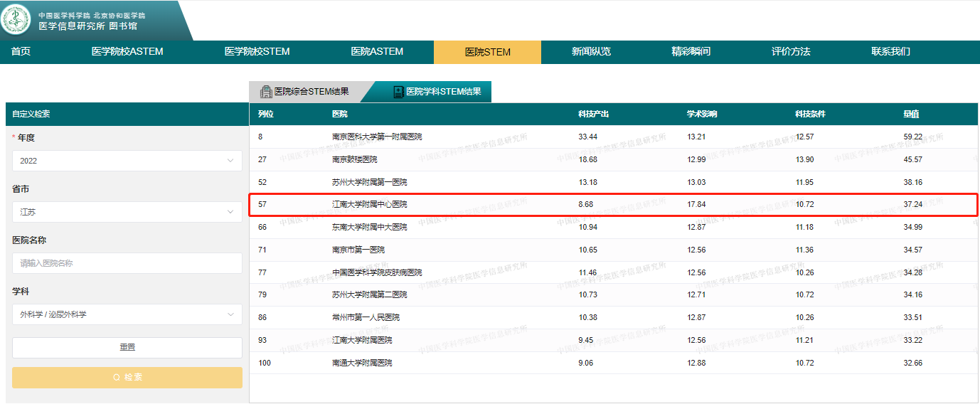This screenshot has width=980, height=404.
Task: Expand the 学科 dropdown for 泌尿外科学
Action: click(x=127, y=314)
